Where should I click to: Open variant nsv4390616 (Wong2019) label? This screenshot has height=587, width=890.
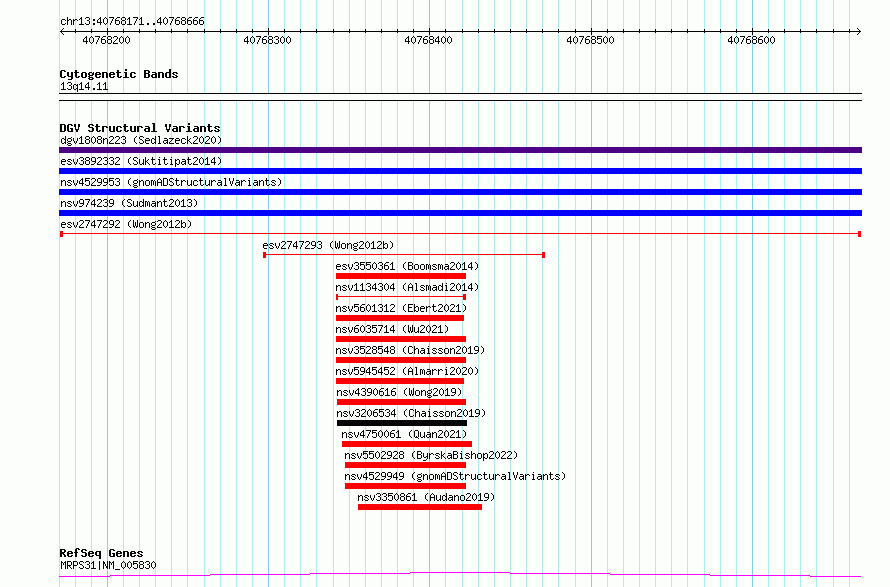click(x=400, y=392)
